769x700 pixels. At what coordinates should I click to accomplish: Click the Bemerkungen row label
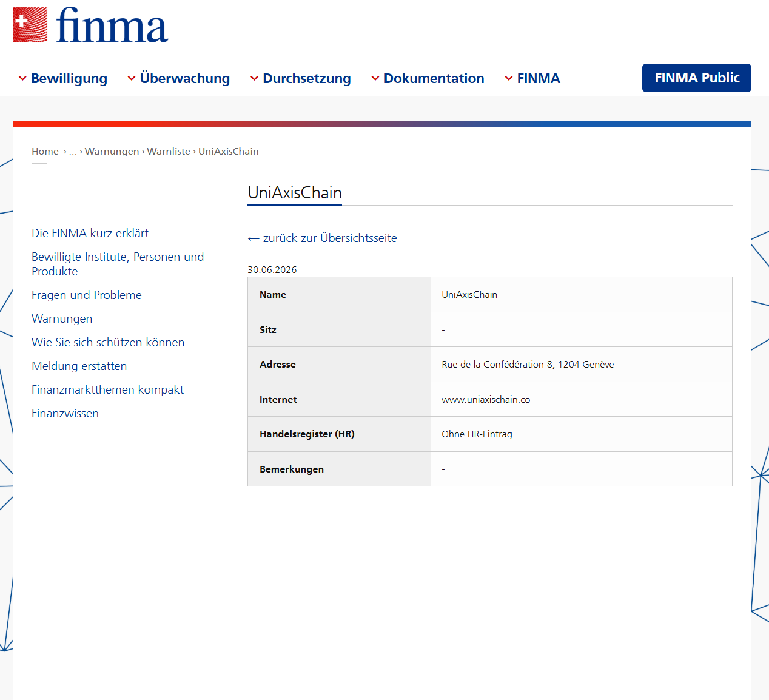point(292,469)
